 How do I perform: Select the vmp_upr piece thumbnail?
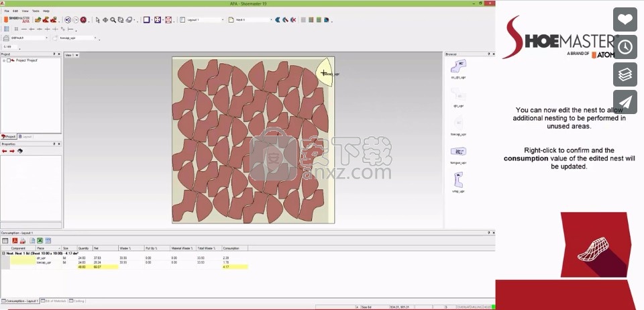click(x=458, y=180)
